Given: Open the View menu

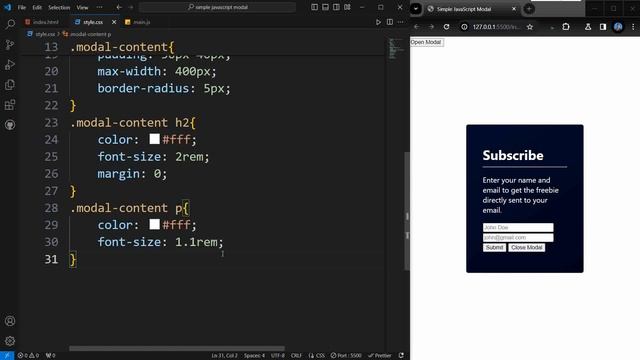Looking at the screenshot, I should [82, 7].
